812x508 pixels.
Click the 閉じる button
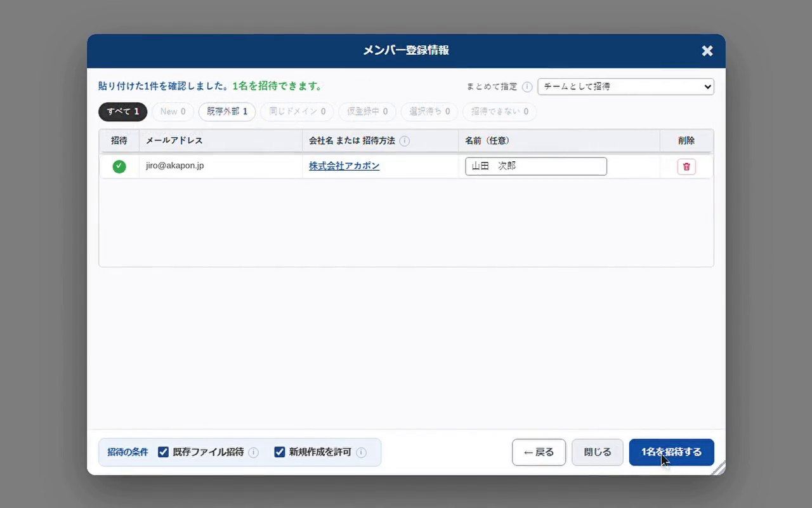pyautogui.click(x=598, y=452)
